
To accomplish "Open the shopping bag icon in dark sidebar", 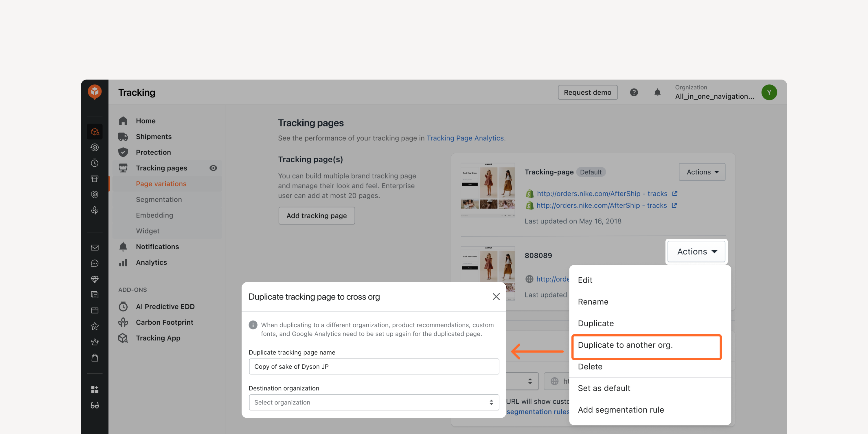I will coord(95,358).
